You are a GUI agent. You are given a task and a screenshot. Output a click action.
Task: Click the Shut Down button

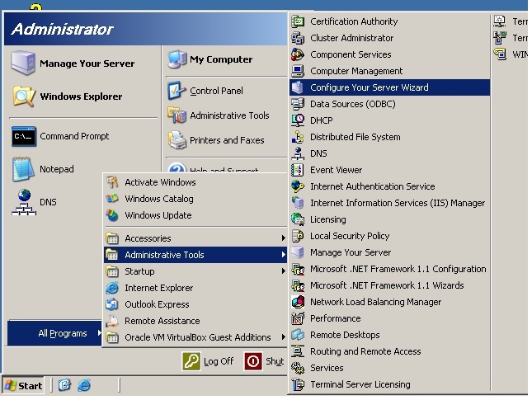click(x=264, y=361)
